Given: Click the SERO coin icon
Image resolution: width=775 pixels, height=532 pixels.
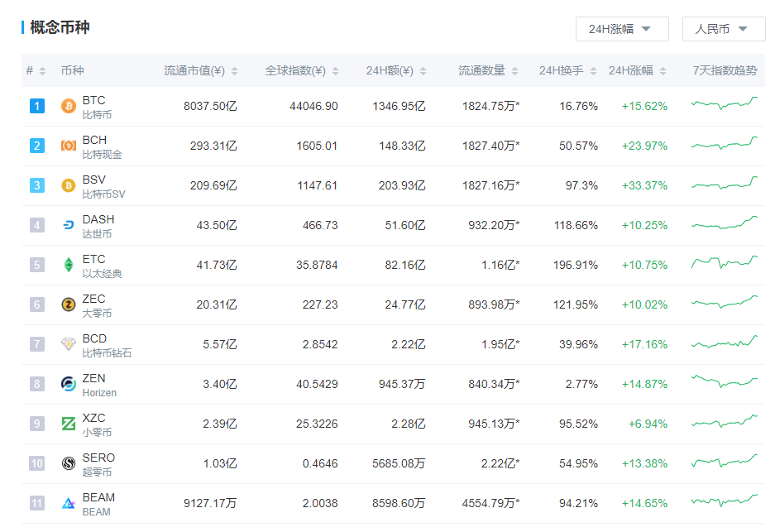Looking at the screenshot, I should (x=68, y=463).
